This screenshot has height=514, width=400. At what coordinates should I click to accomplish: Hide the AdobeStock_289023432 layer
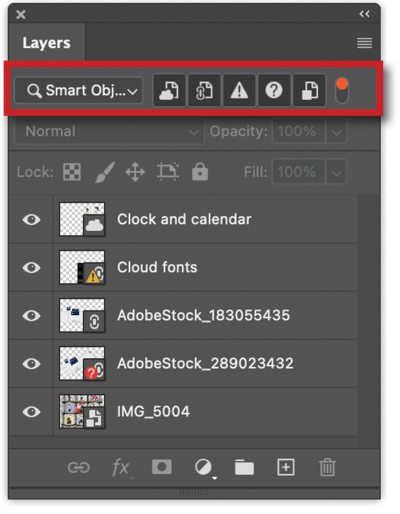coord(31,364)
